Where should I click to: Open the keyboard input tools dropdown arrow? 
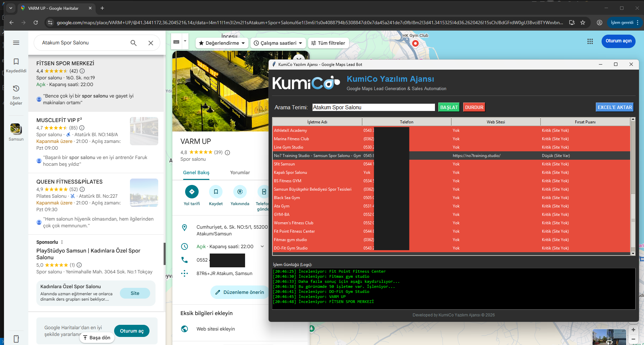(185, 42)
